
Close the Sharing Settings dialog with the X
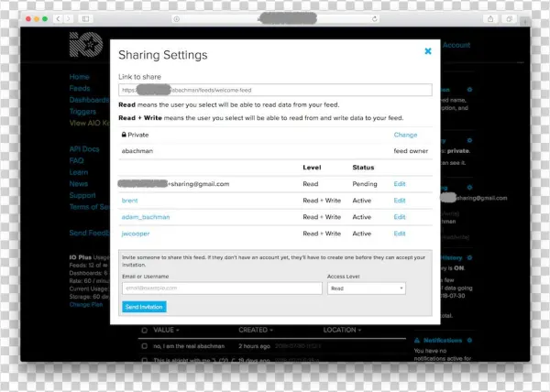(x=428, y=51)
